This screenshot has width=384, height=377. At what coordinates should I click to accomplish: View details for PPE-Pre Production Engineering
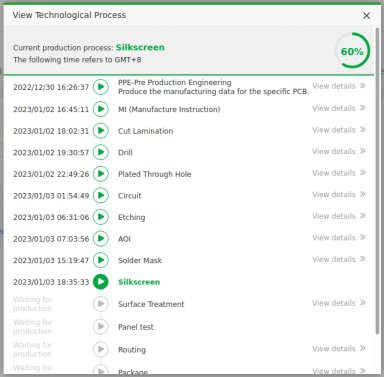[339, 86]
